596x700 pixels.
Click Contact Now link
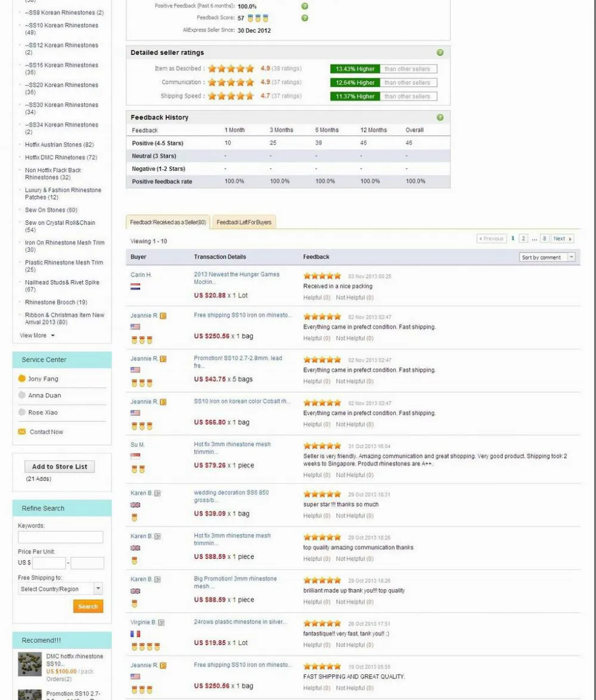click(46, 432)
